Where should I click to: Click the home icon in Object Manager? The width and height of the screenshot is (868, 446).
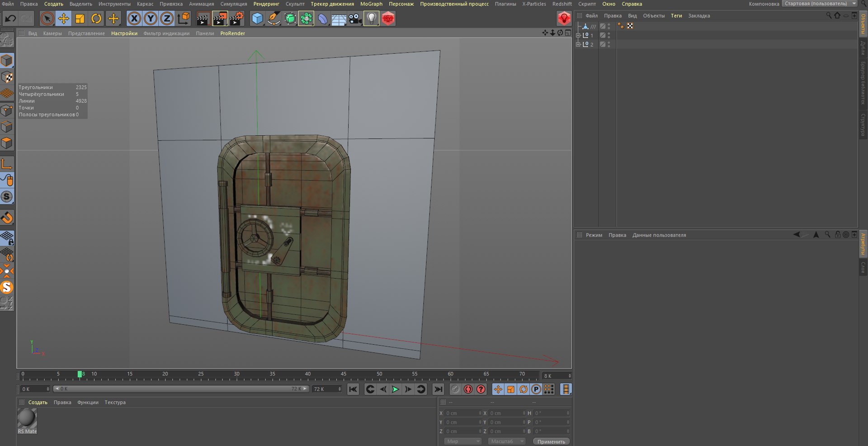[837, 15]
